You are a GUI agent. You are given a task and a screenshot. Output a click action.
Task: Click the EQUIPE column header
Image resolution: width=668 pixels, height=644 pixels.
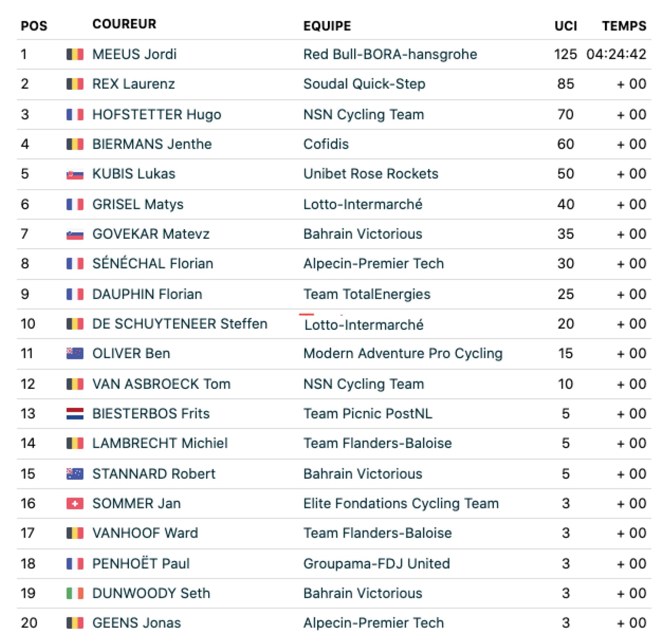(327, 26)
